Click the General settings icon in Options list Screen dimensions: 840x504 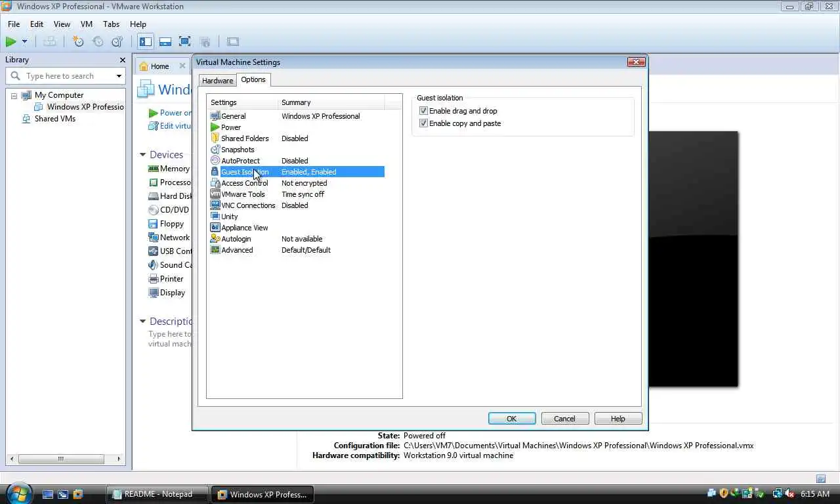(215, 116)
